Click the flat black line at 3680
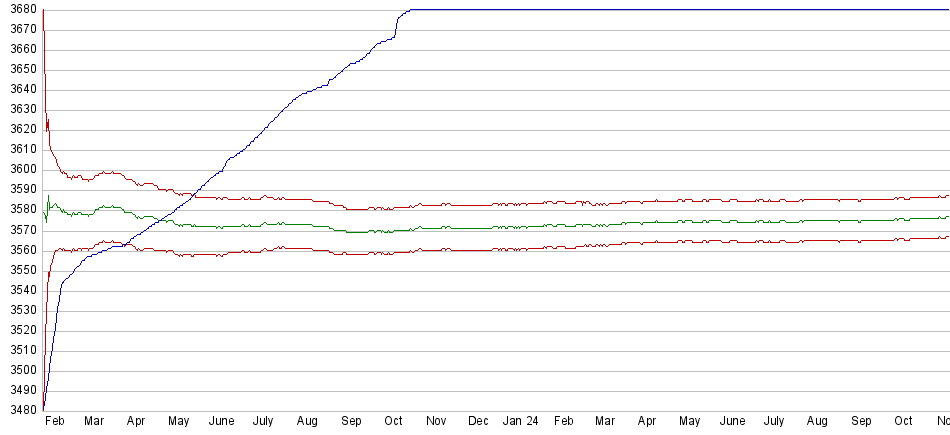Viewport: 950px width, 435px height. click(x=650, y=10)
